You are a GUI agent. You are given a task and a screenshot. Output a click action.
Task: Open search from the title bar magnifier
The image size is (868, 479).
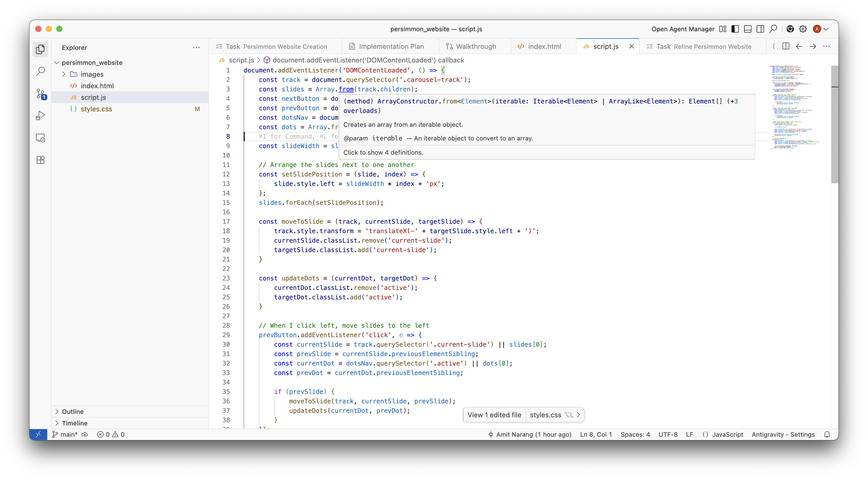tap(773, 29)
